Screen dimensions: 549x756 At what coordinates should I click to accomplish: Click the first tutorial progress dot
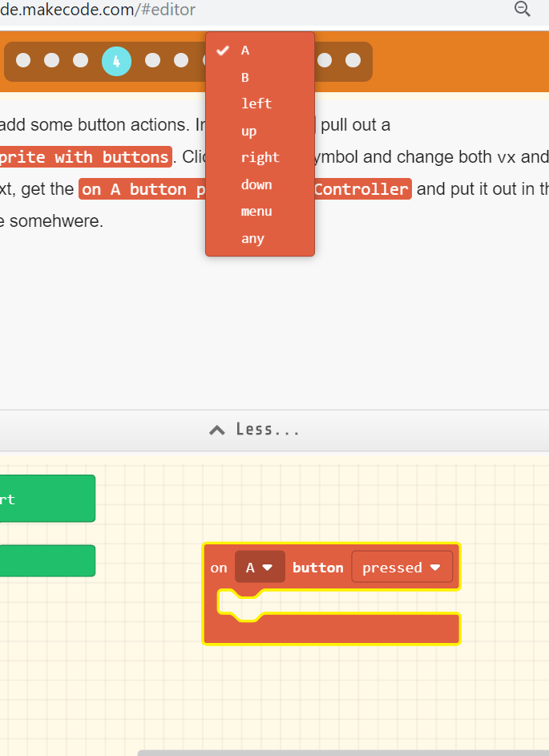22,59
